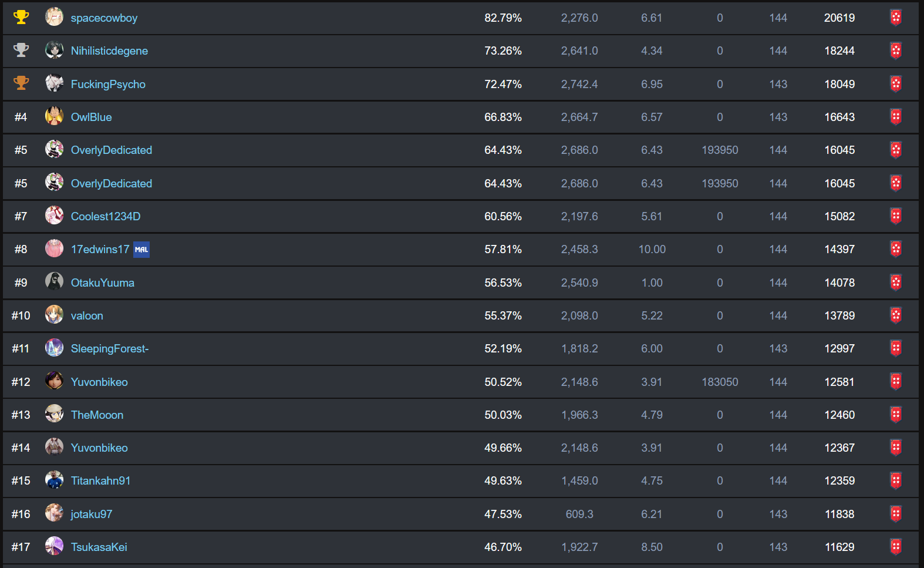
Task: Click the 193950 value in first OverlyDedicated row
Action: [x=720, y=150]
